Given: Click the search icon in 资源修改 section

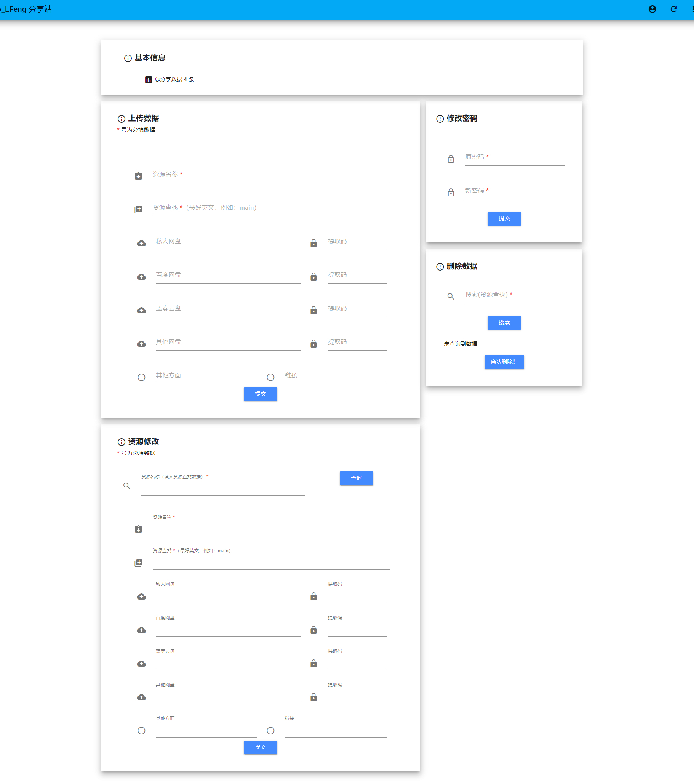Looking at the screenshot, I should coord(126,486).
